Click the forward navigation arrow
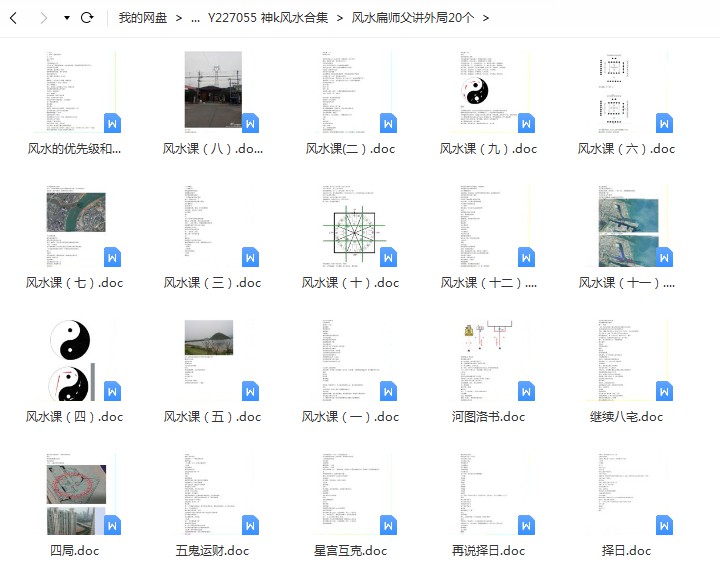The image size is (720, 582). coord(43,18)
